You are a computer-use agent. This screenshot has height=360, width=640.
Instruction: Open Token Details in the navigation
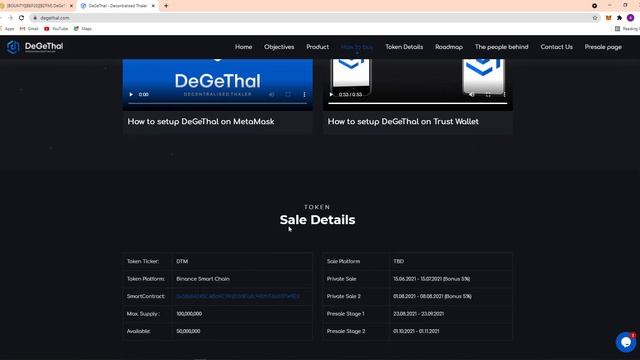pos(404,47)
